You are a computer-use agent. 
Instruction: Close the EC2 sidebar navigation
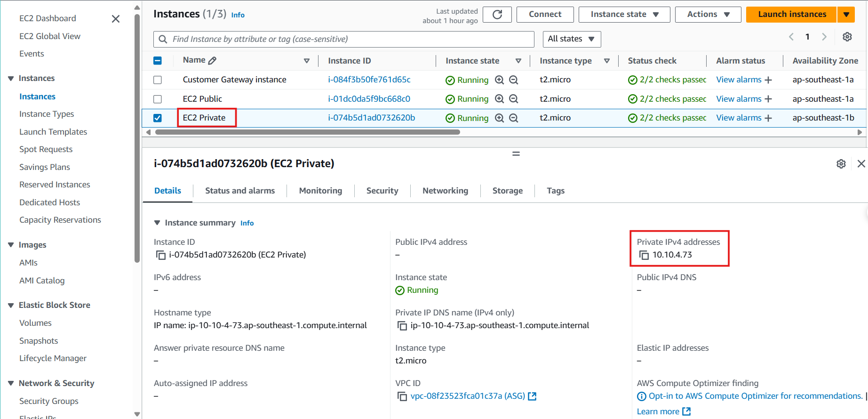[x=116, y=19]
